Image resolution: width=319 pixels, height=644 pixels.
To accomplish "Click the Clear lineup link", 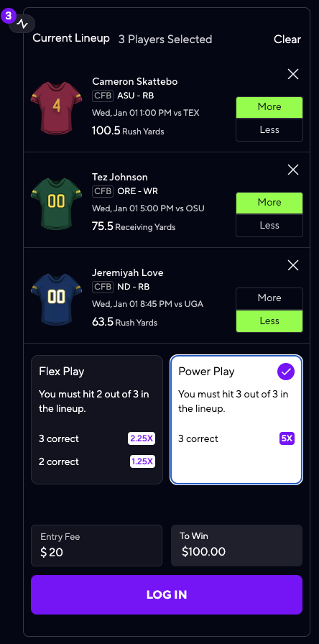I will pyautogui.click(x=287, y=40).
